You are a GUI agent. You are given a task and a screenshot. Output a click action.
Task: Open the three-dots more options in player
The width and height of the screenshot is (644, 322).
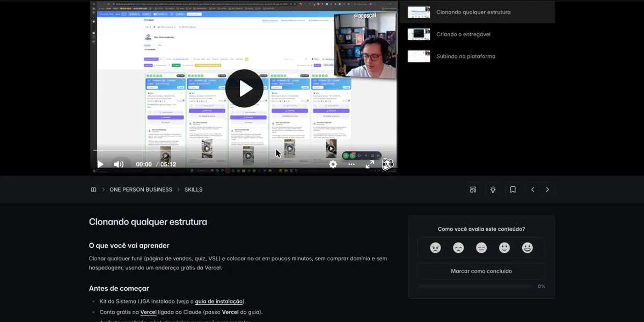point(352,164)
